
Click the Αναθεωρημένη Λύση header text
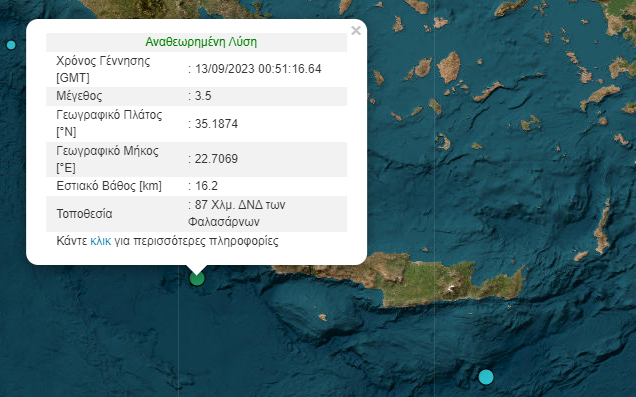[201, 42]
